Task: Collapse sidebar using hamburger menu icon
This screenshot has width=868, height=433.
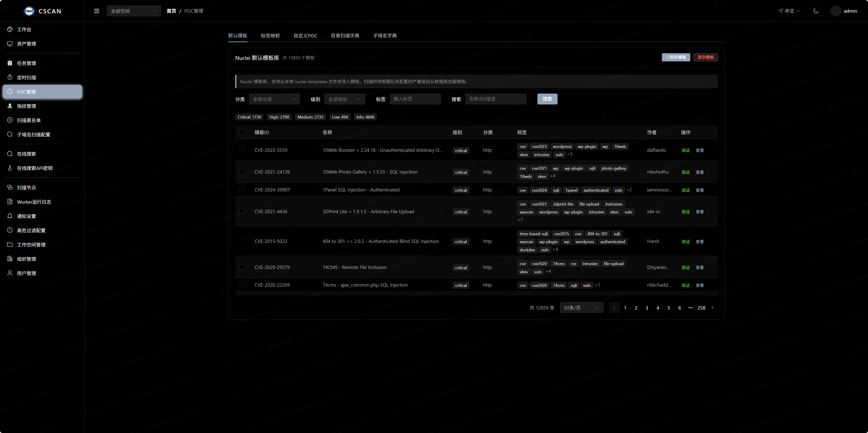Action: (x=96, y=11)
